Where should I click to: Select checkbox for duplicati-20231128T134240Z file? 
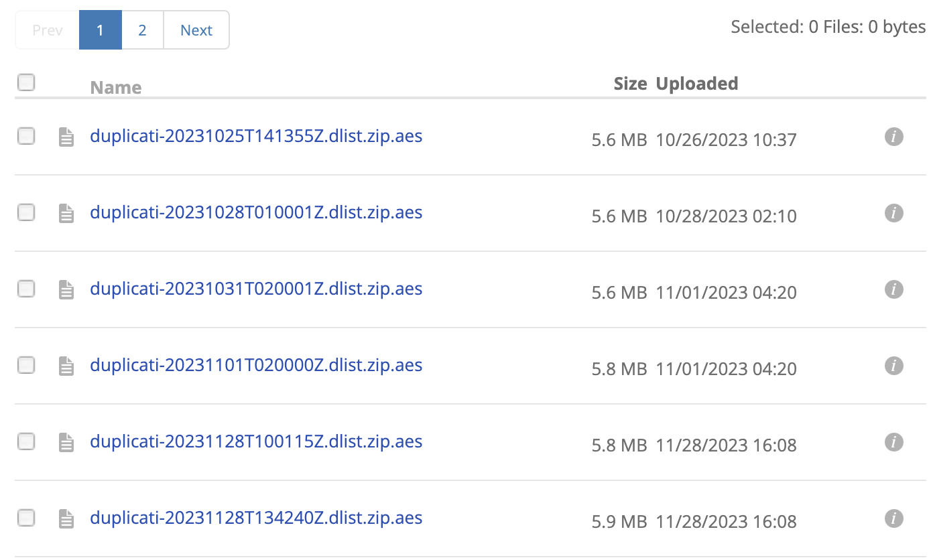coord(26,518)
